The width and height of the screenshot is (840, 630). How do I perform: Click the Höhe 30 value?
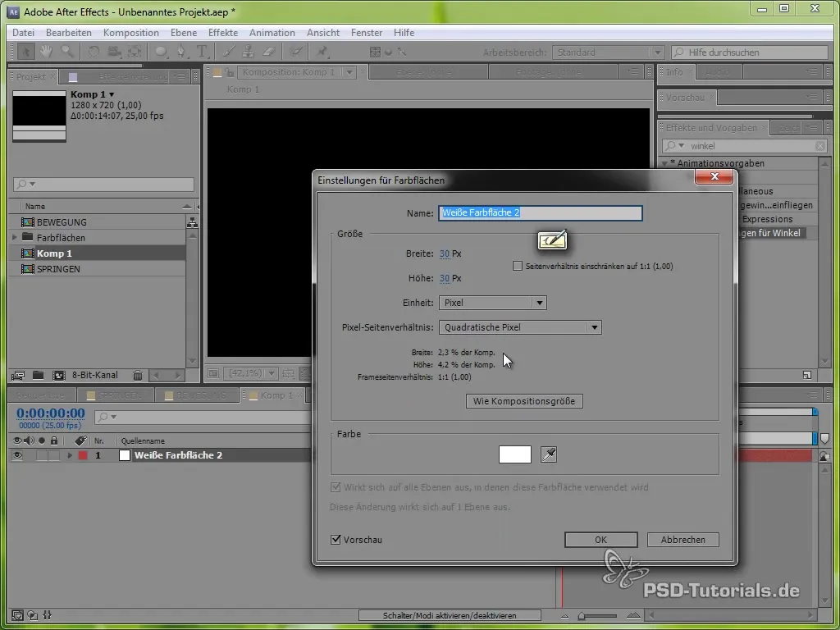click(445, 279)
